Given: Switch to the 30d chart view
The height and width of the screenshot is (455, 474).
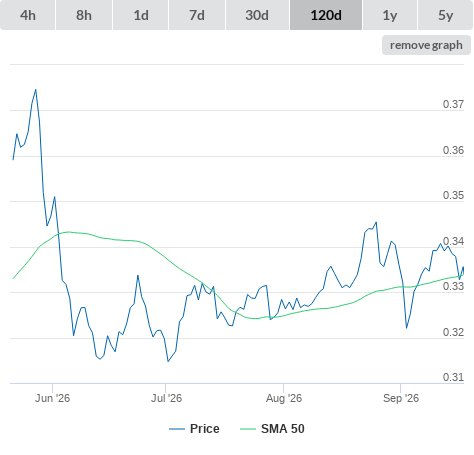Looking at the screenshot, I should tap(257, 15).
